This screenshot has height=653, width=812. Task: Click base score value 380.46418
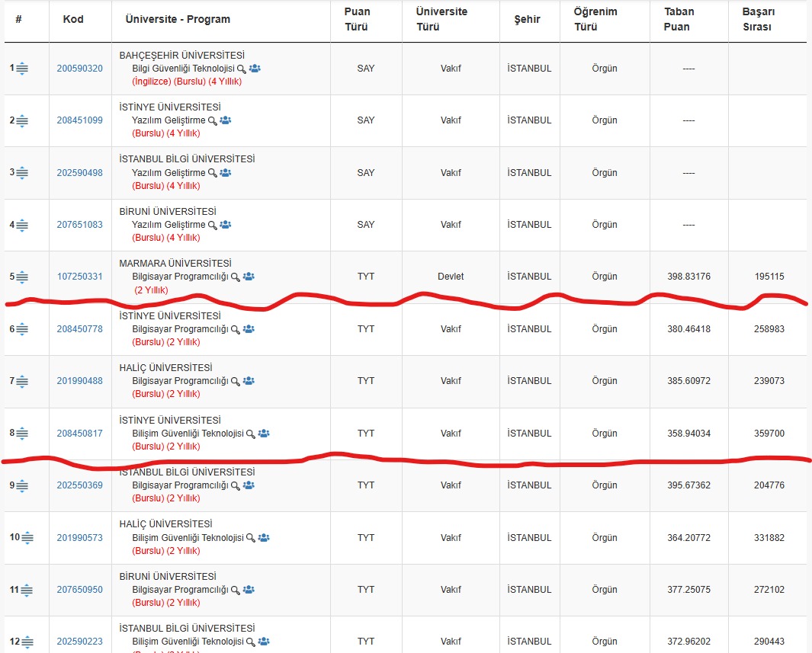coord(688,329)
